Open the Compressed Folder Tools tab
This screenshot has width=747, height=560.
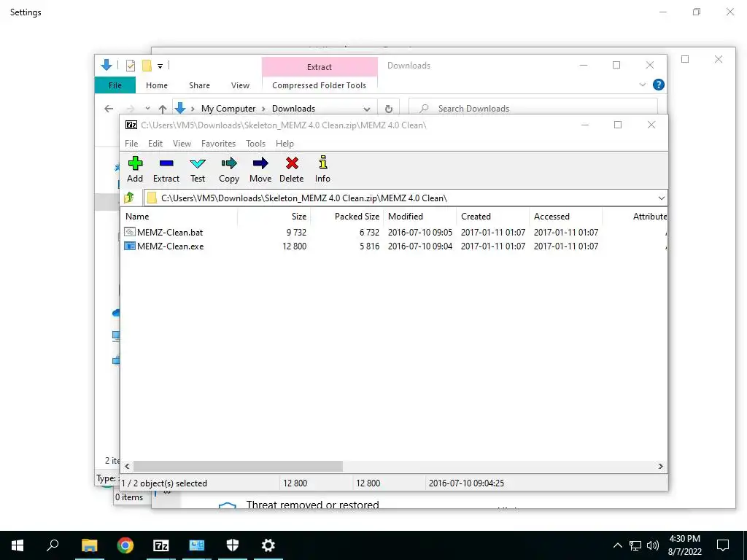(320, 85)
